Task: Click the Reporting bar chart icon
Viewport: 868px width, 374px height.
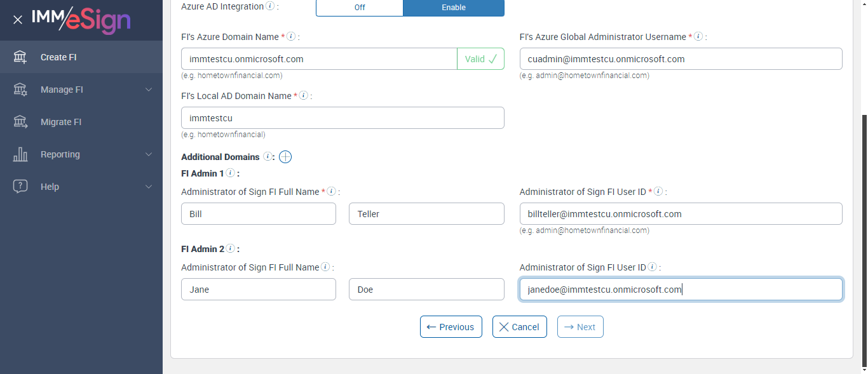Action: point(20,154)
